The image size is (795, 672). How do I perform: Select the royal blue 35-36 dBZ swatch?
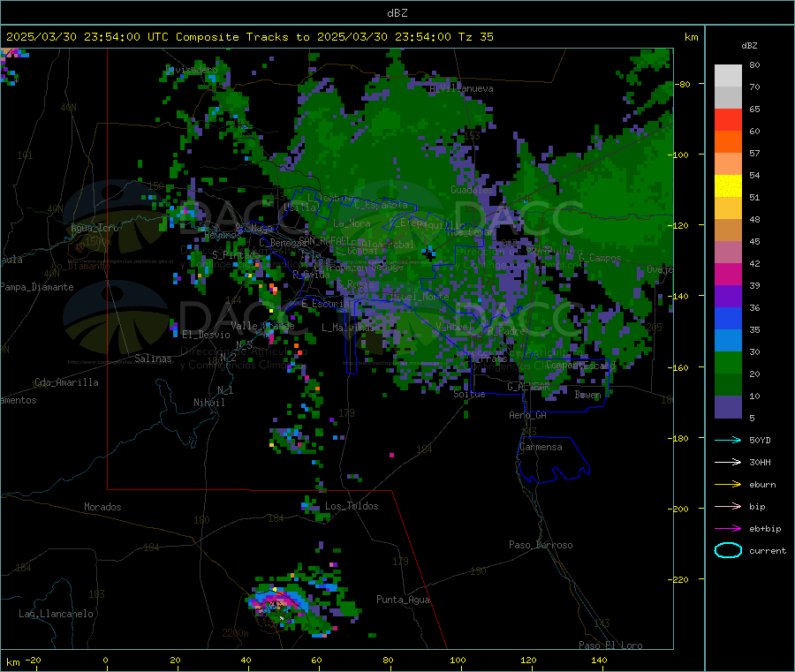728,318
